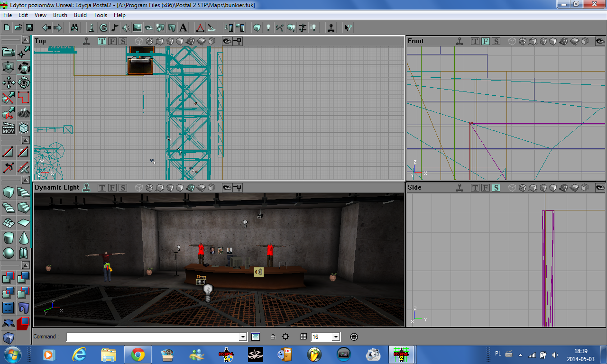Toggle eye icon in Top viewport header
Image resolution: width=607 pixels, height=364 pixels.
tap(227, 41)
